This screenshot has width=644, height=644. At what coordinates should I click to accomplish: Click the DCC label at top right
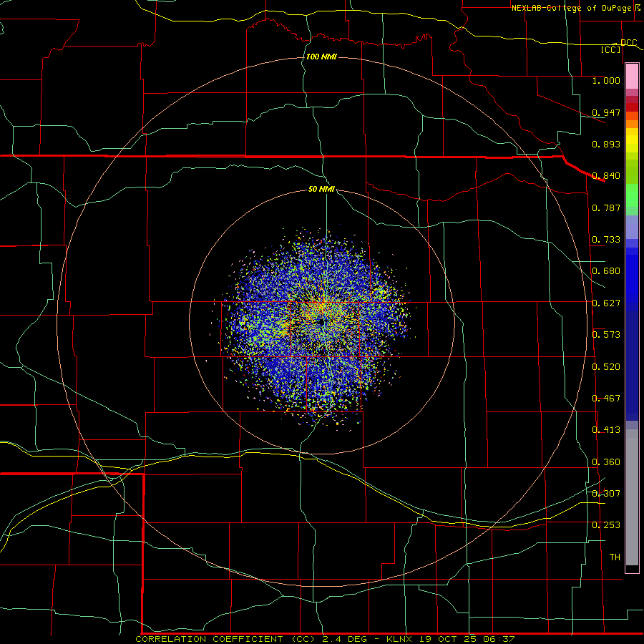(x=628, y=43)
